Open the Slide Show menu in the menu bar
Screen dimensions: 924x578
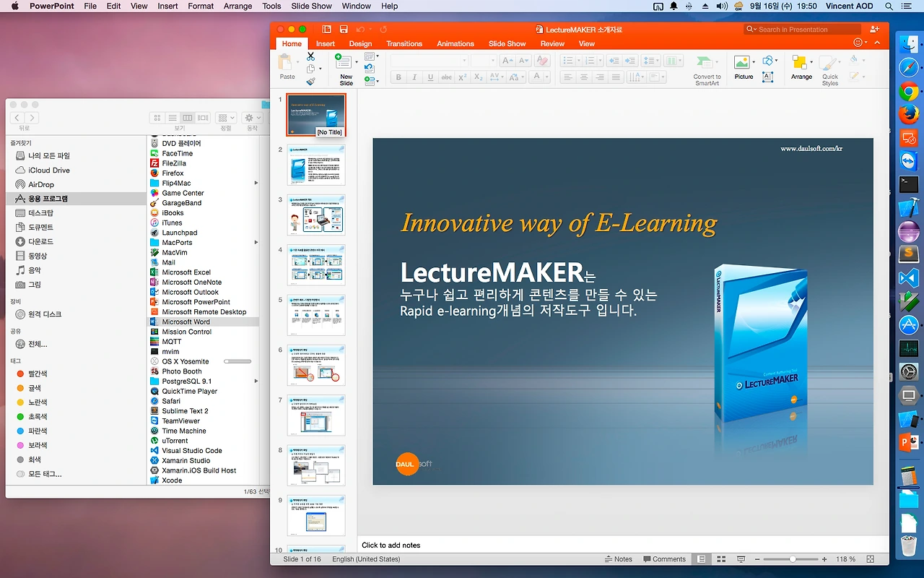click(x=310, y=6)
